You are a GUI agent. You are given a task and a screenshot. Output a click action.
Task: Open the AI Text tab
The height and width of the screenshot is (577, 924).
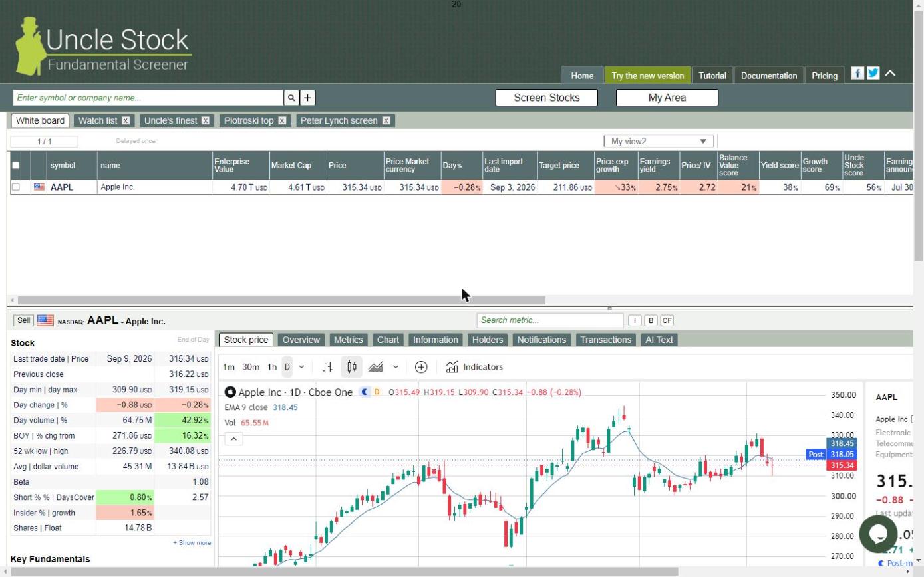click(x=659, y=340)
